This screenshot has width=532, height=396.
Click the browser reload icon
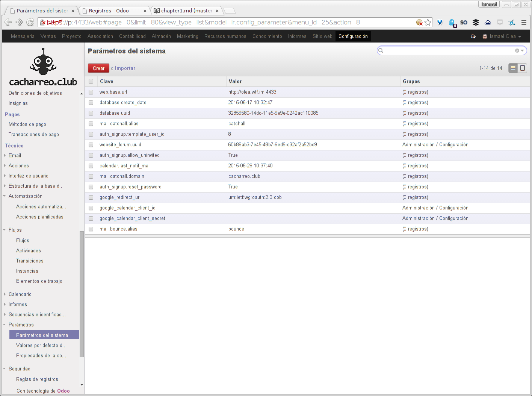pos(30,23)
